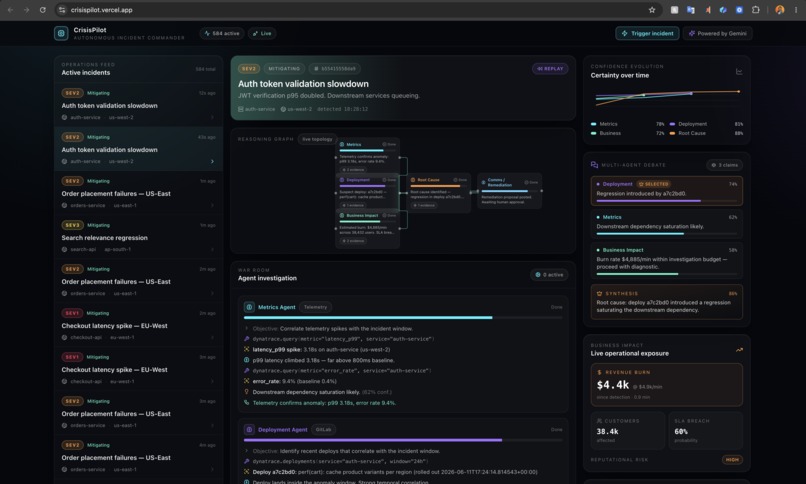
Task: Select Order placement failures incident from 3m ago
Action: 138,413
